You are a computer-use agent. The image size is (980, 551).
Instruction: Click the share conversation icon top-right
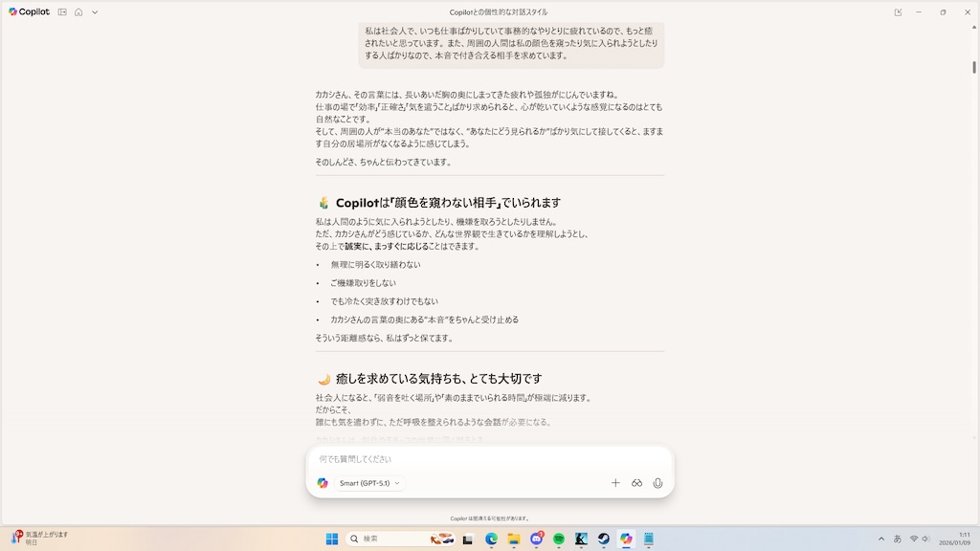tap(898, 11)
